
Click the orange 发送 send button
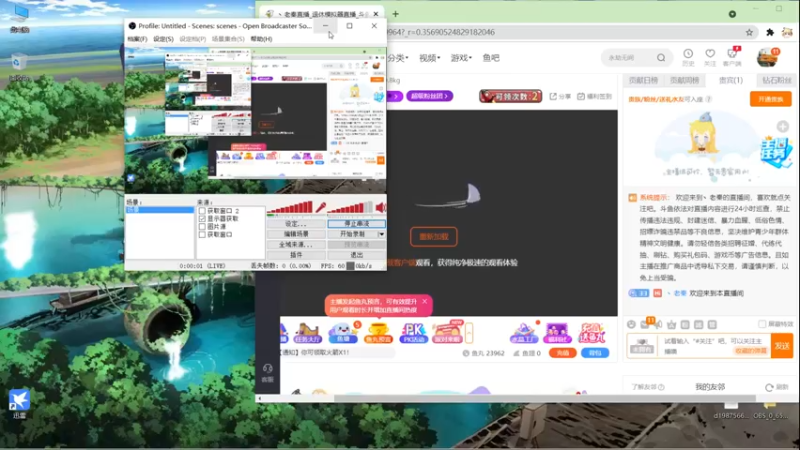782,346
